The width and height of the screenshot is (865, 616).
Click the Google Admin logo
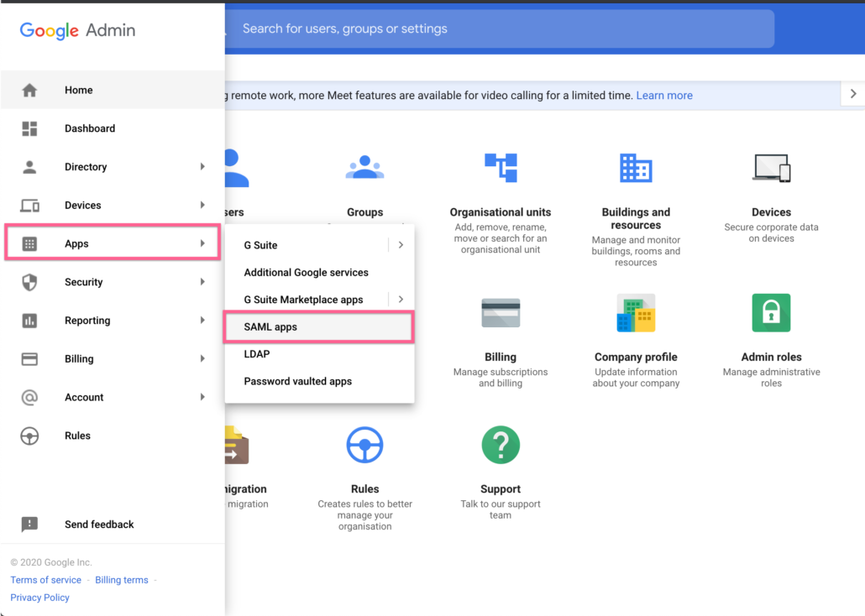coord(78,30)
